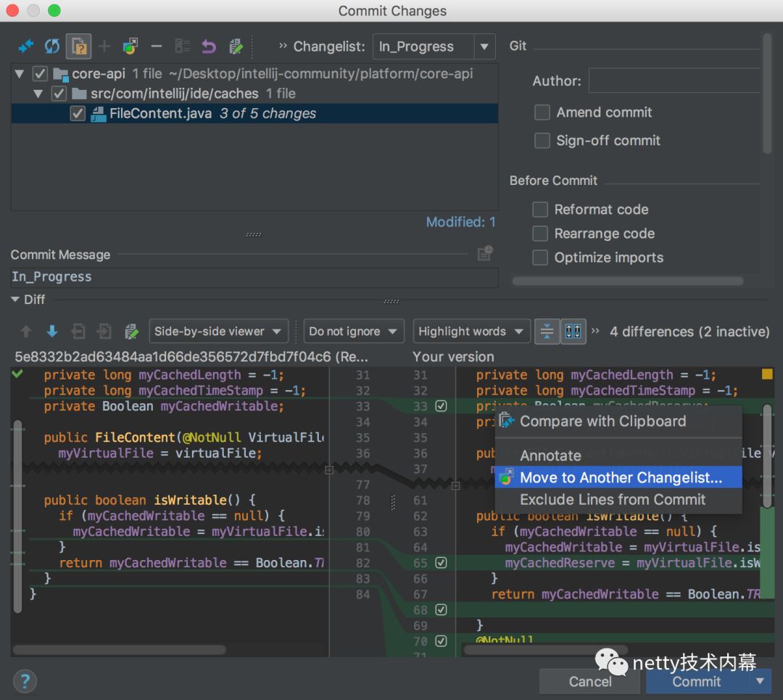This screenshot has width=783, height=700.
Task: Click the jump to source pencil icon in diff toolbar
Action: tap(130, 332)
